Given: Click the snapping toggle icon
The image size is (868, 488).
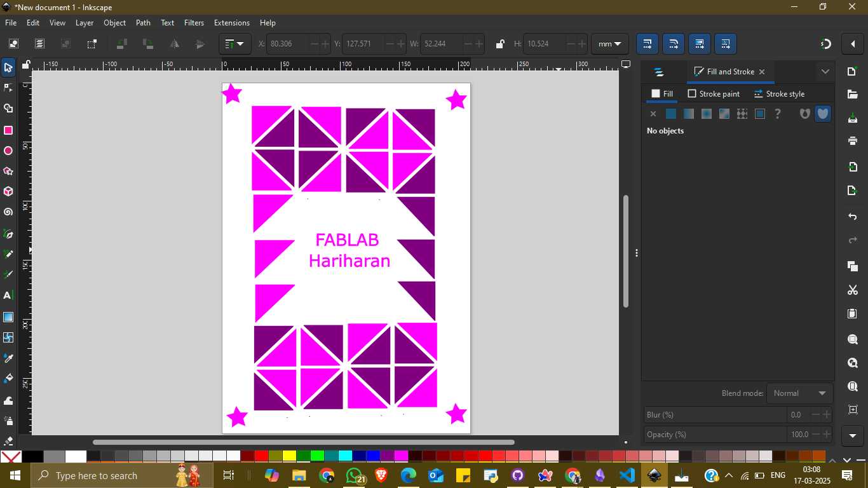Looking at the screenshot, I should pos(826,44).
